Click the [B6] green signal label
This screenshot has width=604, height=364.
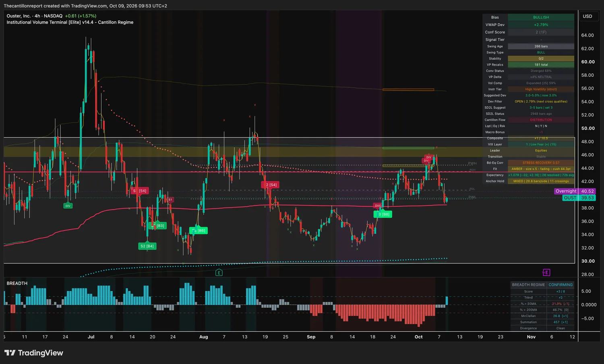pyautogui.click(x=199, y=230)
